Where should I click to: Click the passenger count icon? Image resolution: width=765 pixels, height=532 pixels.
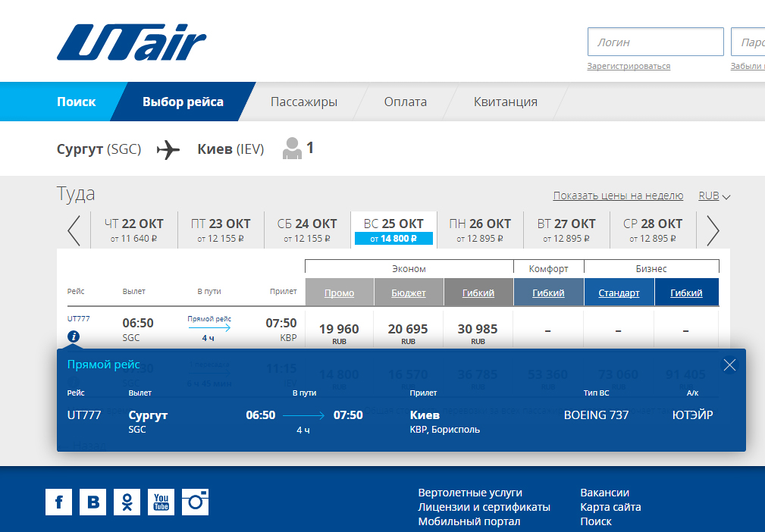point(292,149)
